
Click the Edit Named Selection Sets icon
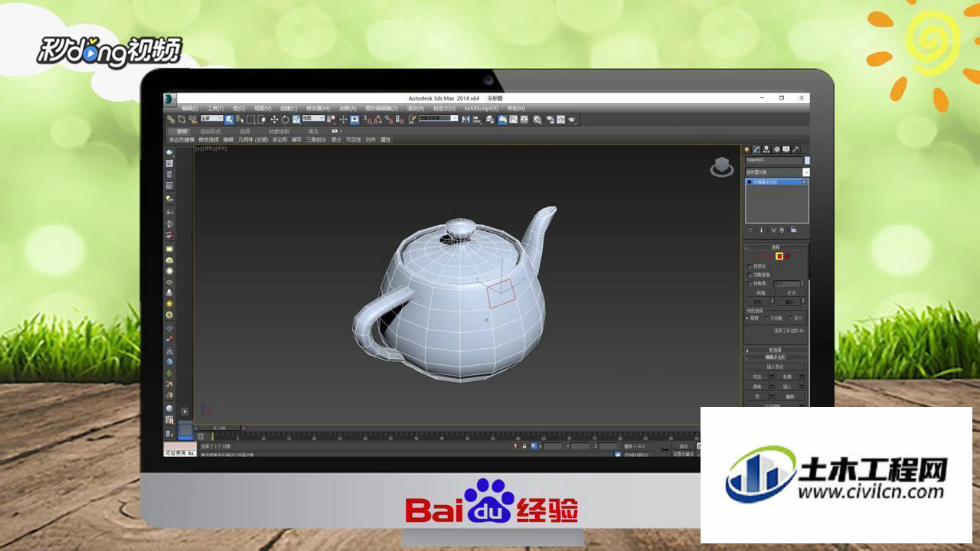click(413, 119)
